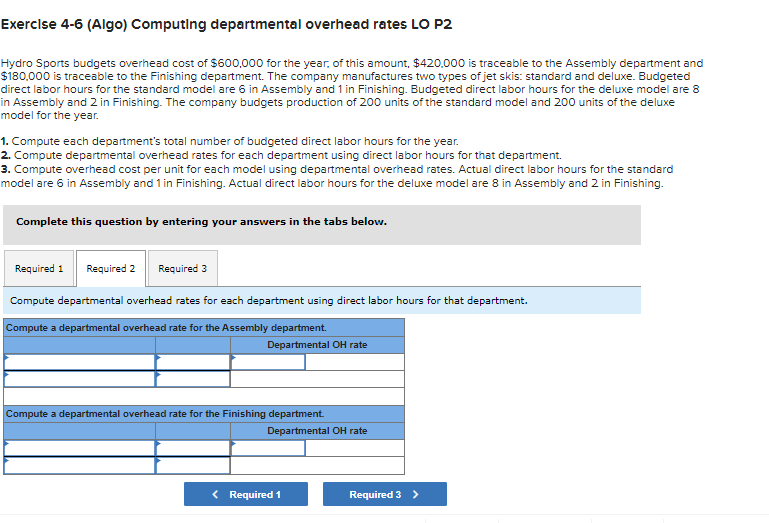The height and width of the screenshot is (523, 769).
Task: Select the Required 2 tab
Action: (x=111, y=268)
